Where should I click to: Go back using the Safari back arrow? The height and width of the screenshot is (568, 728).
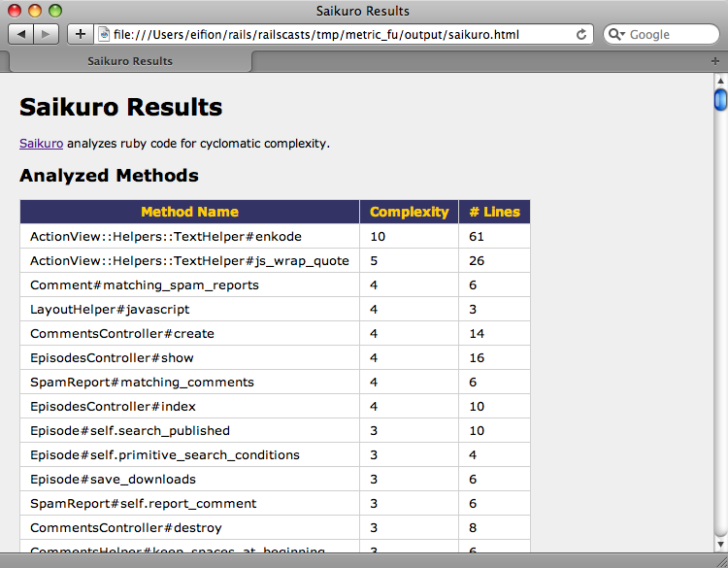click(21, 34)
